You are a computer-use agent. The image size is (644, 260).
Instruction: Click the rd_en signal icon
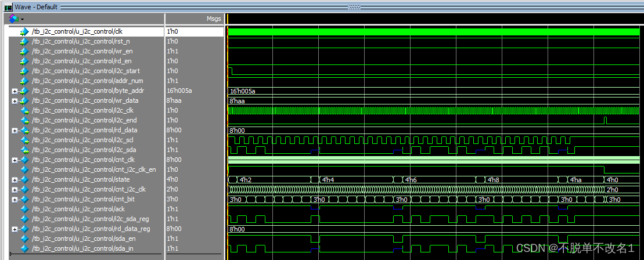tap(24, 61)
